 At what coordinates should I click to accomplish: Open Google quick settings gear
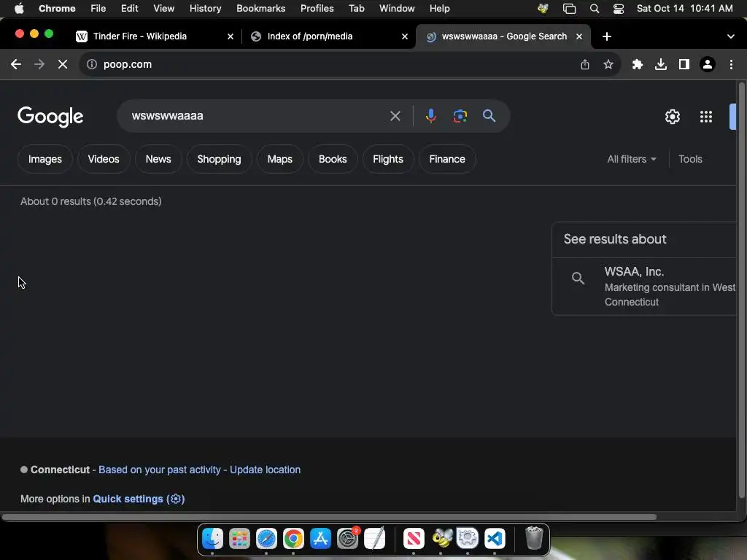coord(672,117)
